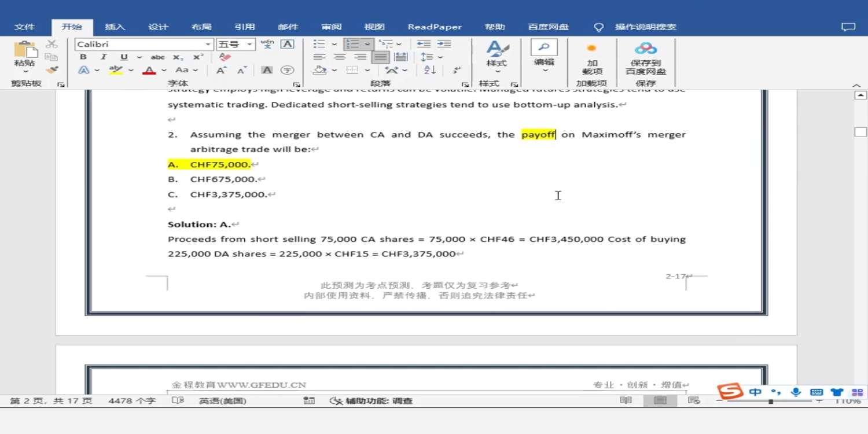Toggle justified text alignment
The image size is (868, 434).
coord(380,57)
